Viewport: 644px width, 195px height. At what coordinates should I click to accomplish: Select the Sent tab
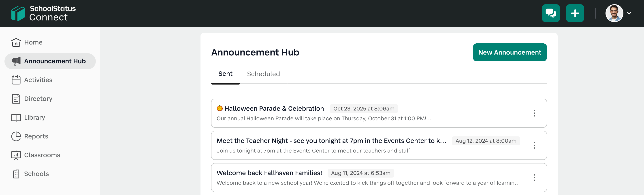point(225,74)
